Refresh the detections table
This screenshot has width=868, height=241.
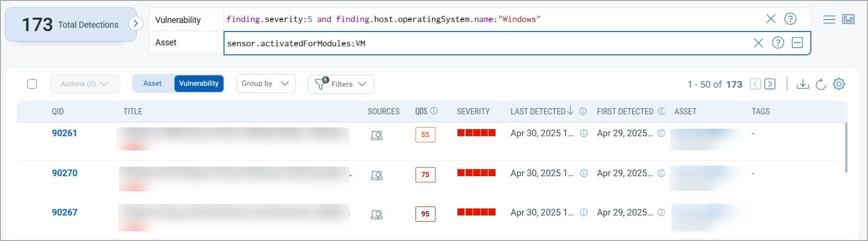click(820, 84)
